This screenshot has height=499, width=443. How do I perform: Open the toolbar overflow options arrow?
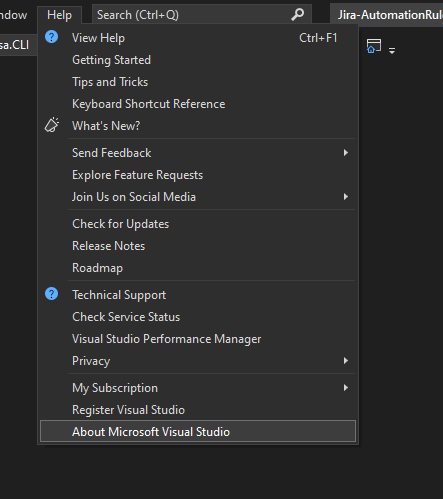(392, 51)
